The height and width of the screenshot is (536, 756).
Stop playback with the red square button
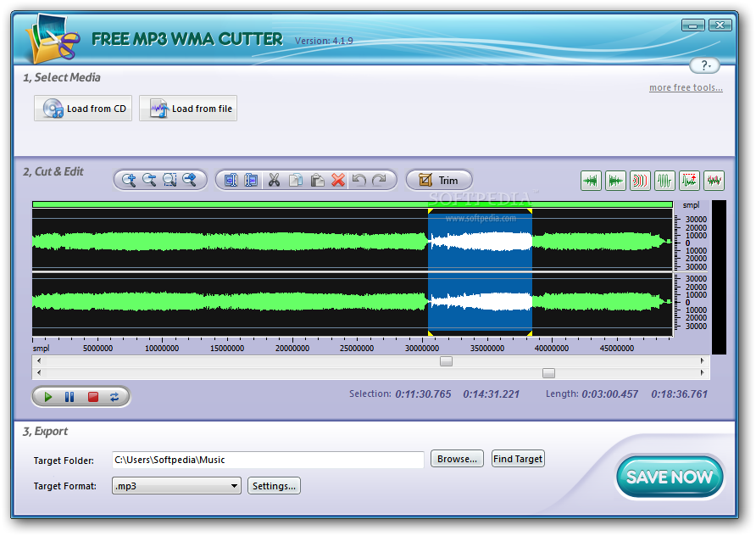(x=93, y=397)
